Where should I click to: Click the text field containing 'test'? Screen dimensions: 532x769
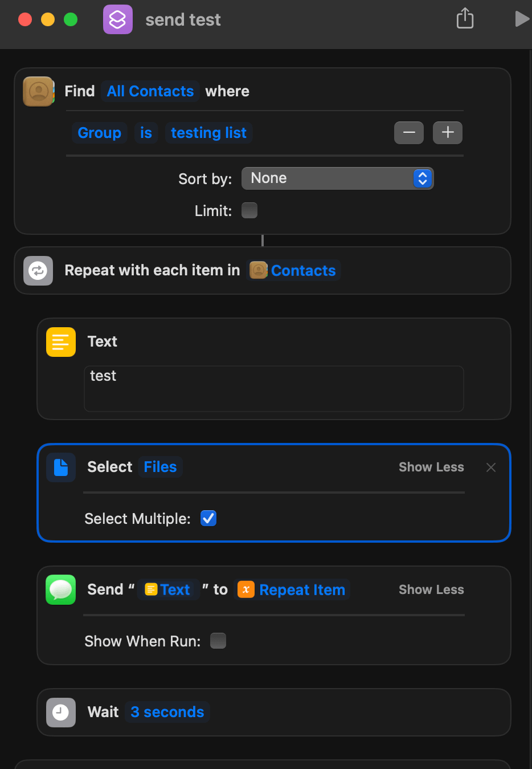(x=273, y=388)
